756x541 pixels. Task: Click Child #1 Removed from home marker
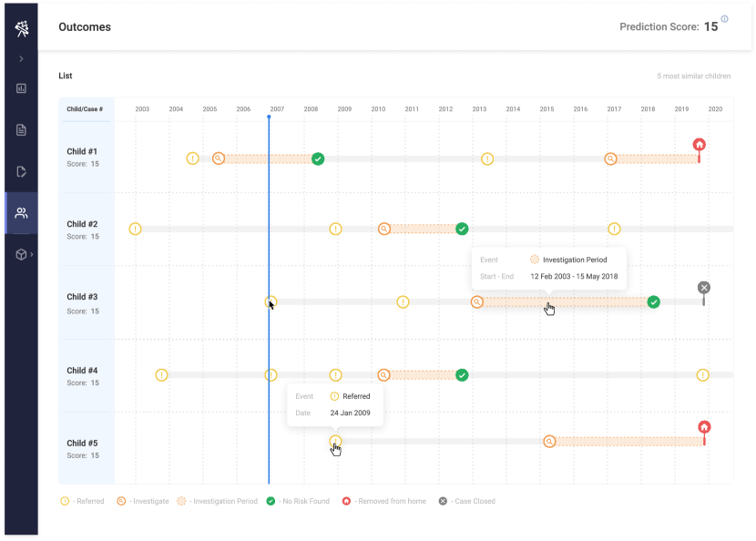coord(699,145)
